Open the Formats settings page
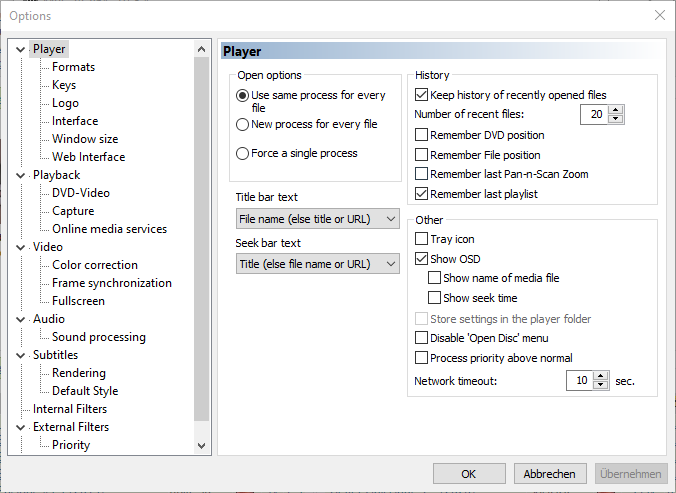 (x=74, y=67)
